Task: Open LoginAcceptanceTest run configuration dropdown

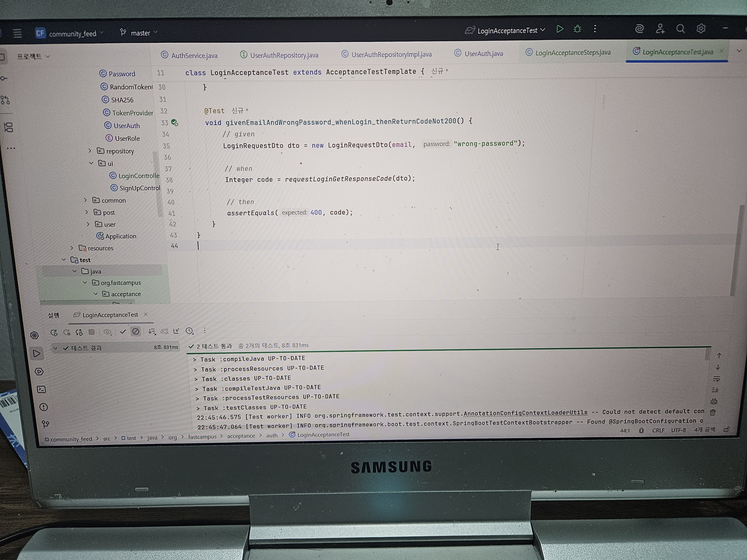Action: point(505,31)
